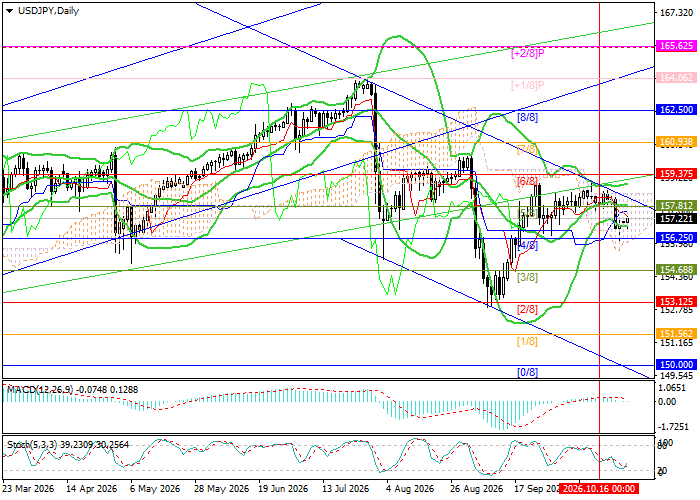Screen dimensions: 700x500
Task: Click the 14 Apr 2026 date label
Action: pos(92,488)
